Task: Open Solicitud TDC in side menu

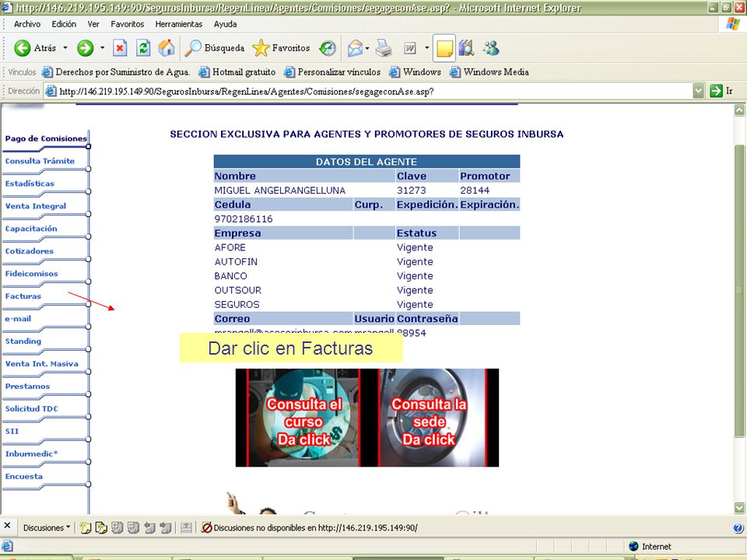Action: point(31,408)
